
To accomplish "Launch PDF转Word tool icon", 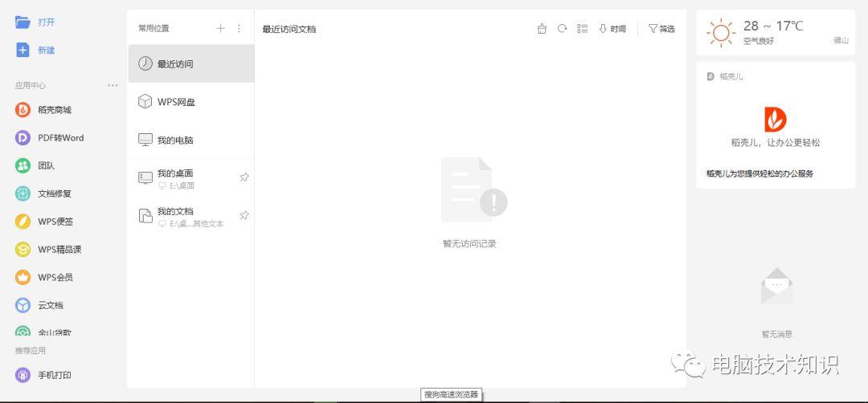I will coord(23,137).
